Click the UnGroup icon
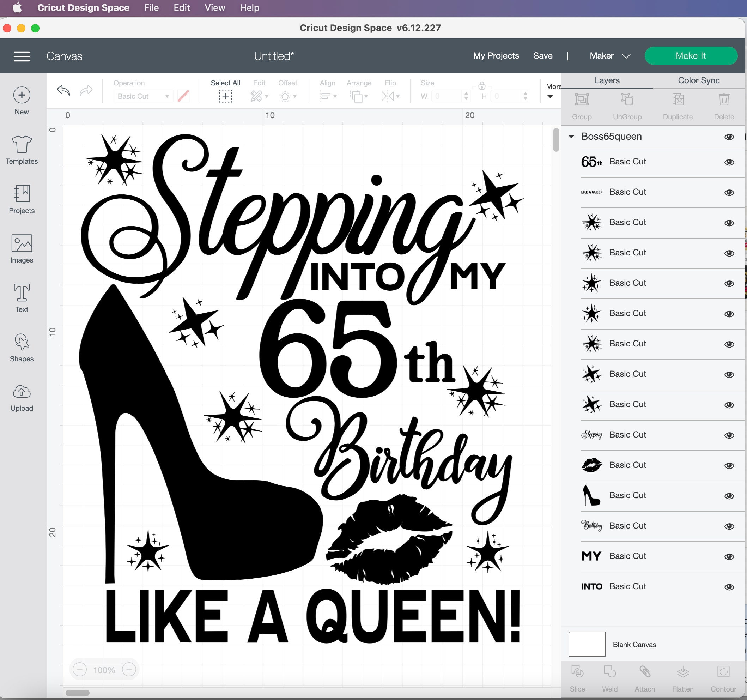Image resolution: width=747 pixels, height=700 pixels. tap(627, 99)
